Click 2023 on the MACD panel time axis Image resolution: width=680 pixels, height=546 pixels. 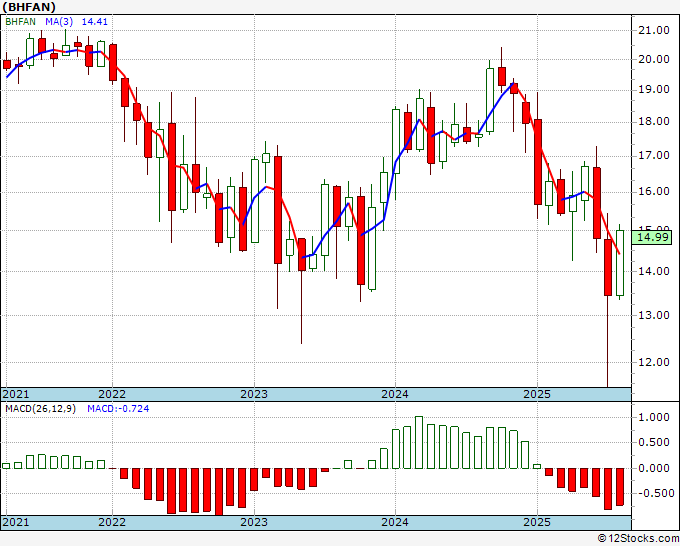254,522
